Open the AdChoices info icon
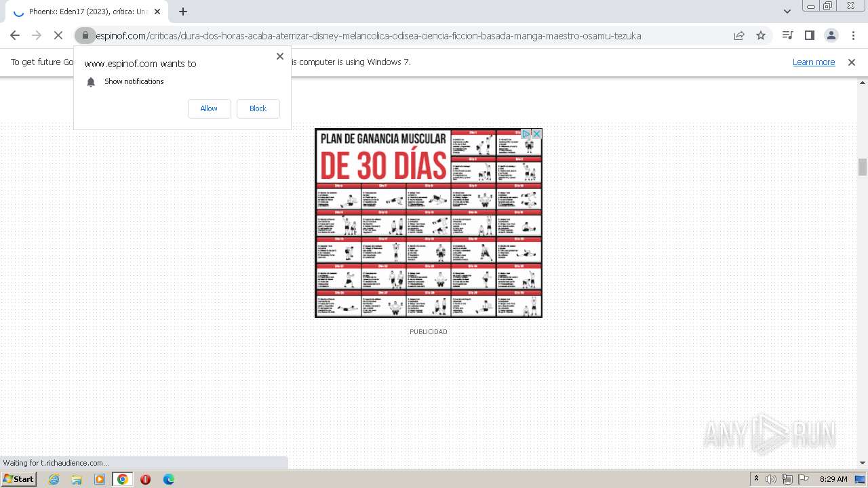Viewport: 868px width, 488px height. 526,134
